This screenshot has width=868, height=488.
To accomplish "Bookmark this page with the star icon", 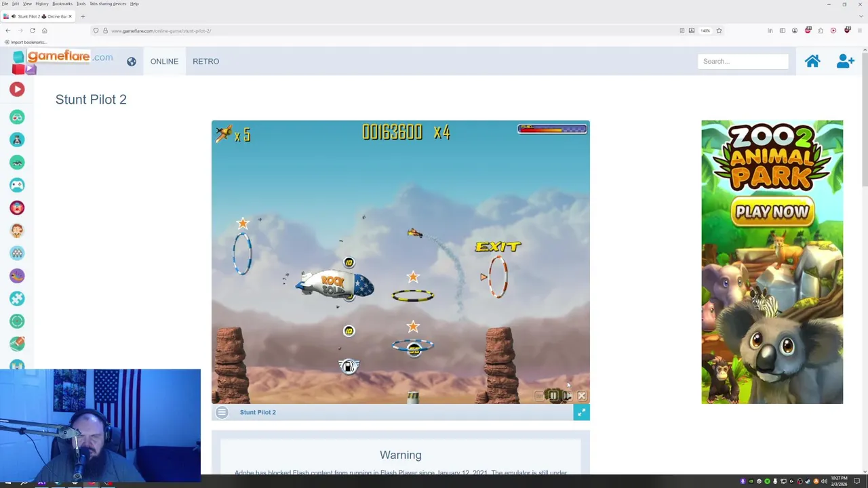I will click(x=719, y=30).
